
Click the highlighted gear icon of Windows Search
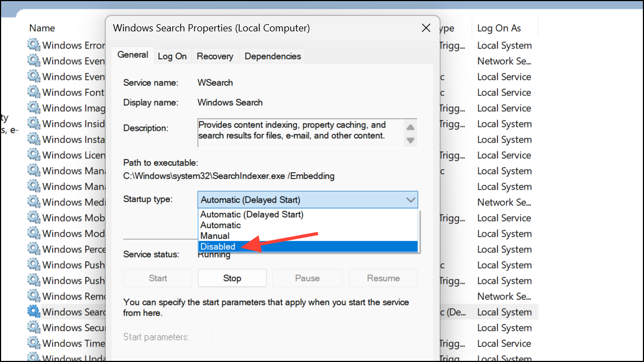(x=34, y=311)
